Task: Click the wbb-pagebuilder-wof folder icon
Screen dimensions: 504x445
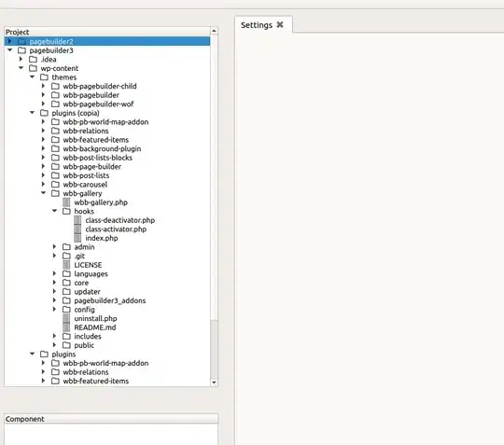Action: (56, 104)
